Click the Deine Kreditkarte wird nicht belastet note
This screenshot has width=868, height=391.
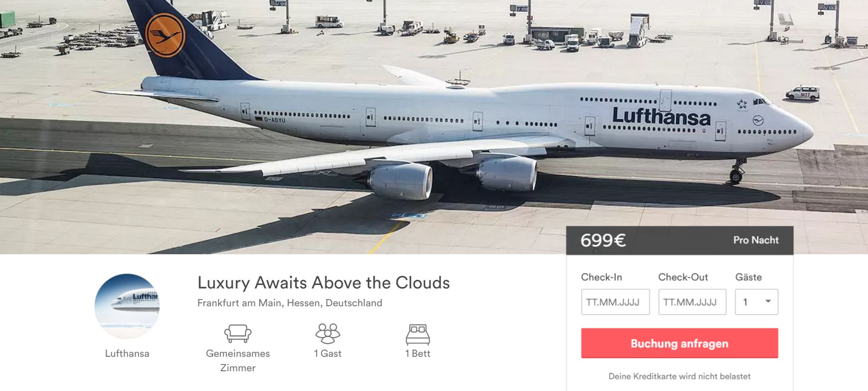pyautogui.click(x=679, y=376)
